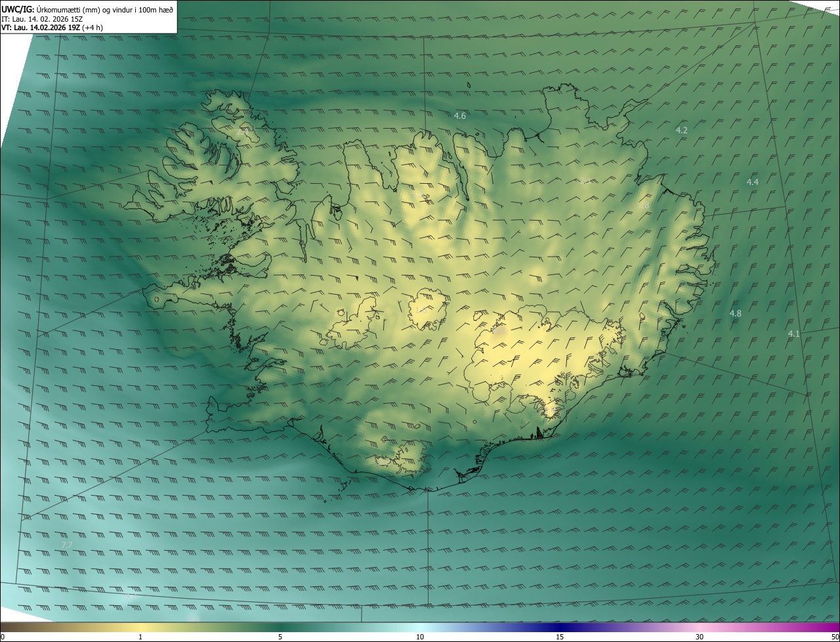This screenshot has height=642, width=840.
Task: Click the 4.6 value label north of Iceland
Action: (x=460, y=116)
